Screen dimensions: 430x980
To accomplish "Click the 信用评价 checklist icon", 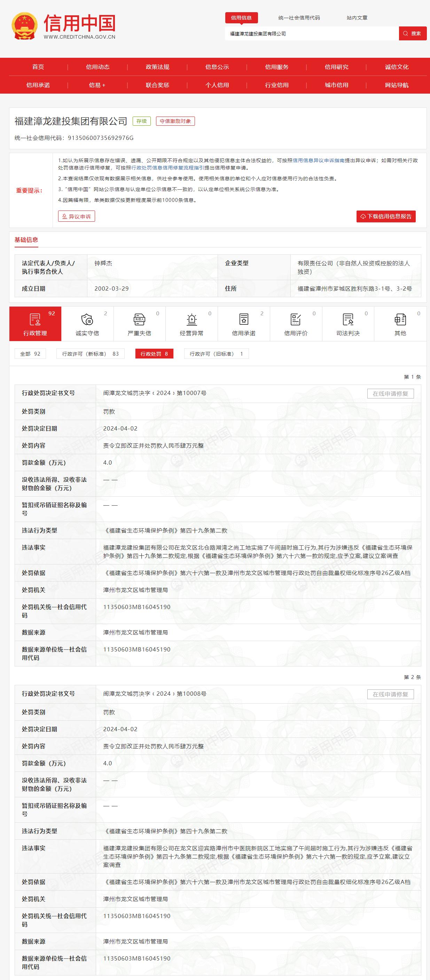I will click(x=296, y=319).
